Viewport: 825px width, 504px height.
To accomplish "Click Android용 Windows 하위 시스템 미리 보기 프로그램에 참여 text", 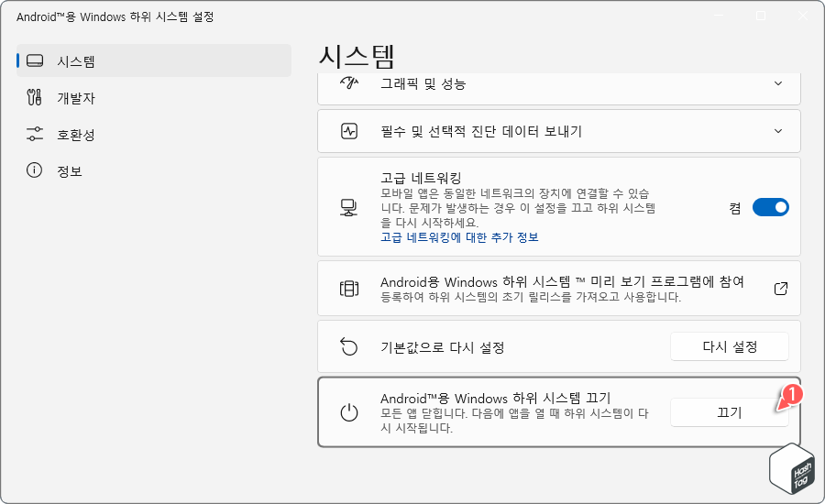I will (x=562, y=282).
